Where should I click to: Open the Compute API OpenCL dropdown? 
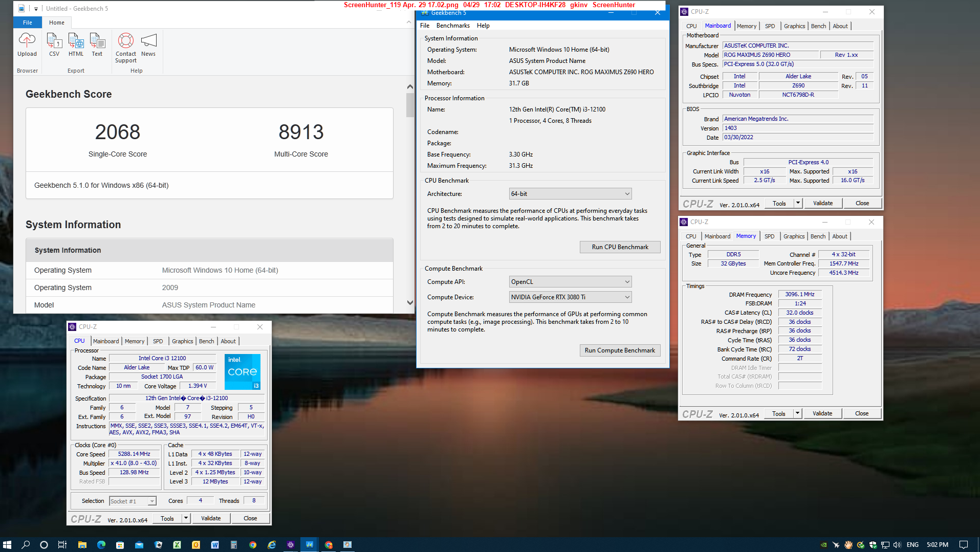570,282
